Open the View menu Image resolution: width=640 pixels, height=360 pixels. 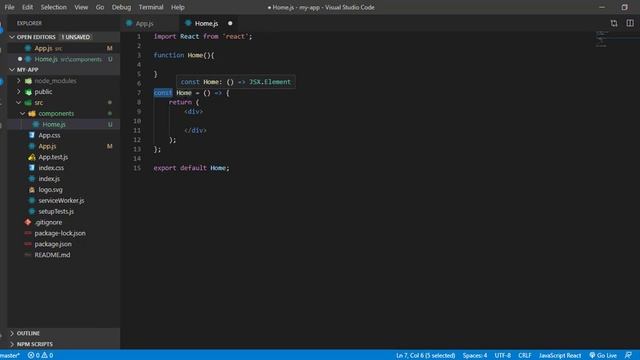coord(81,7)
